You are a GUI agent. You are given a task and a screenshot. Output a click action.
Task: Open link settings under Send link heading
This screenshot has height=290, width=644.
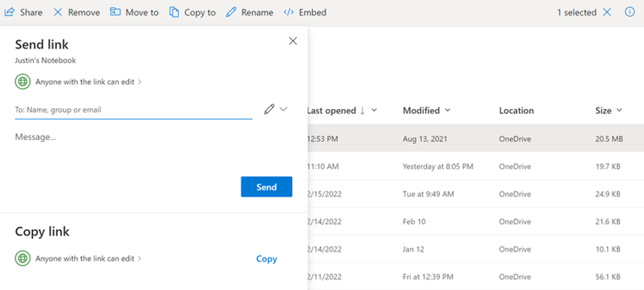88,82
